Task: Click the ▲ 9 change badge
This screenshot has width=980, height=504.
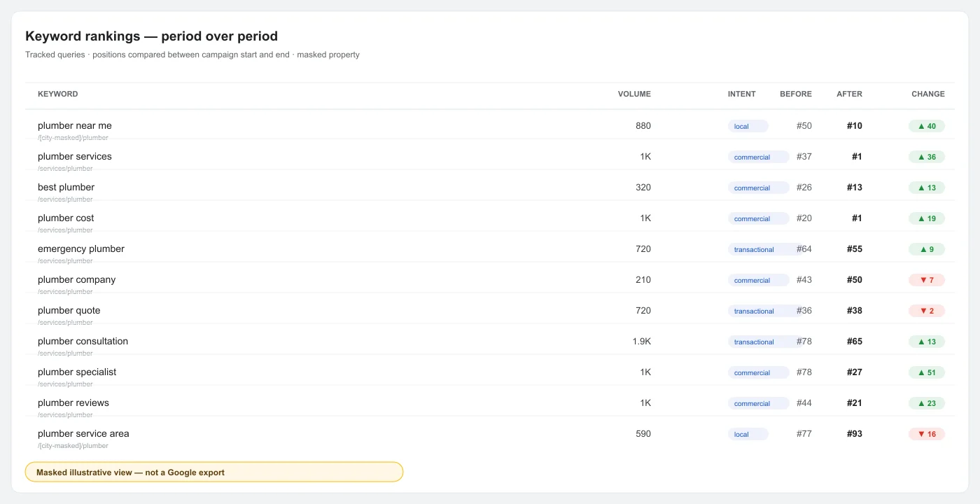Action: tap(927, 249)
